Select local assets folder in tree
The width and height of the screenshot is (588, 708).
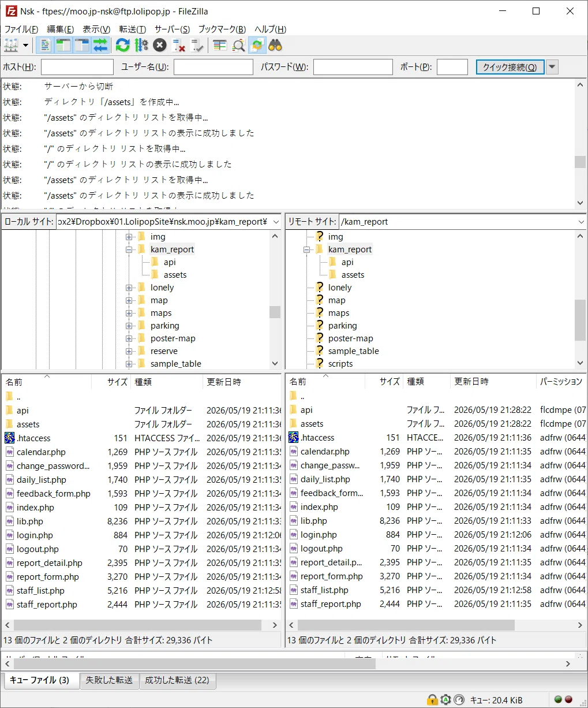click(175, 275)
